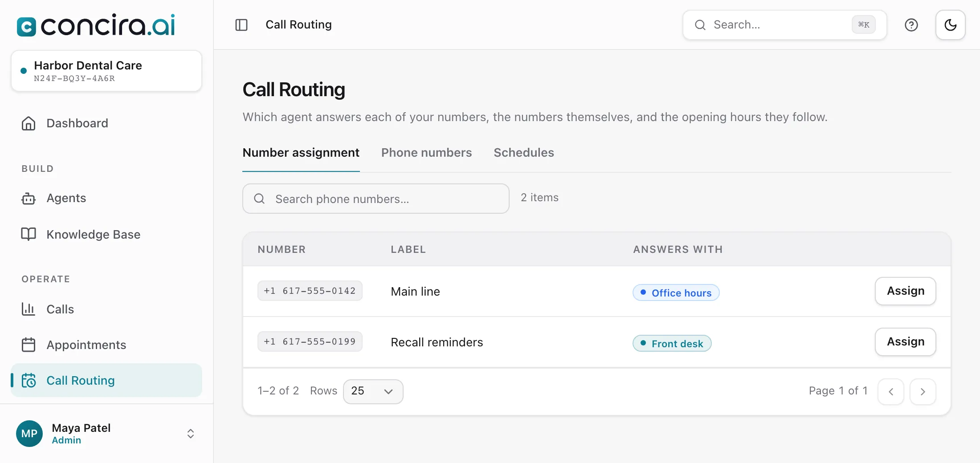Click the Call Routing calendar-clock icon

29,380
